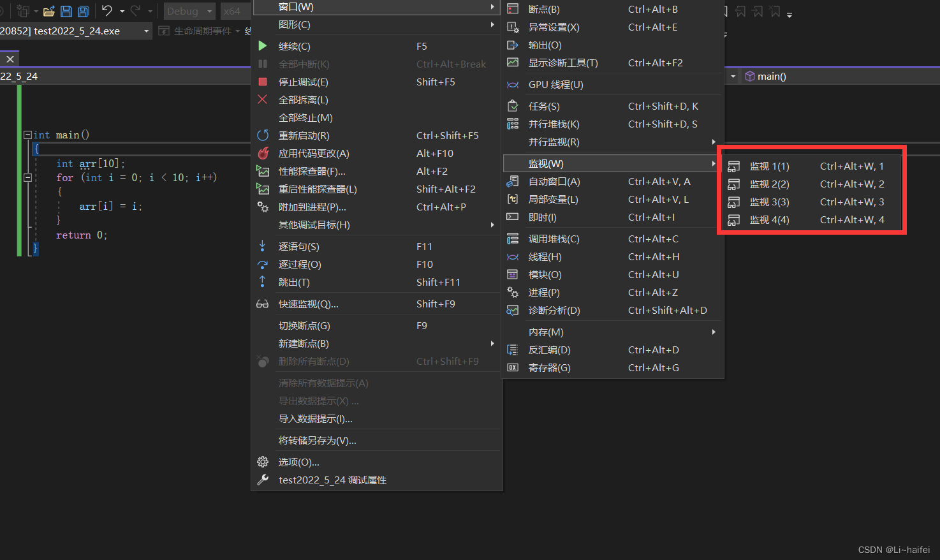The width and height of the screenshot is (940, 560).
Task: Click the Apply Code Changes flame icon
Action: coord(262,153)
